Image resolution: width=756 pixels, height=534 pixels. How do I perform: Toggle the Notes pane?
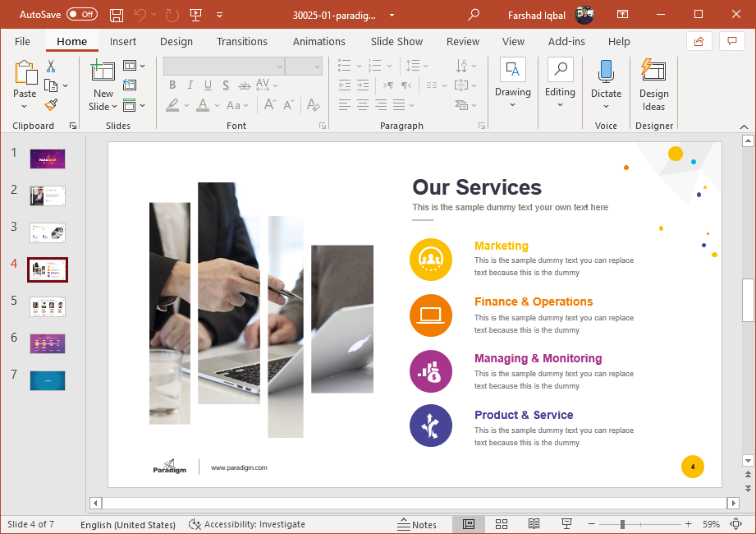417,524
